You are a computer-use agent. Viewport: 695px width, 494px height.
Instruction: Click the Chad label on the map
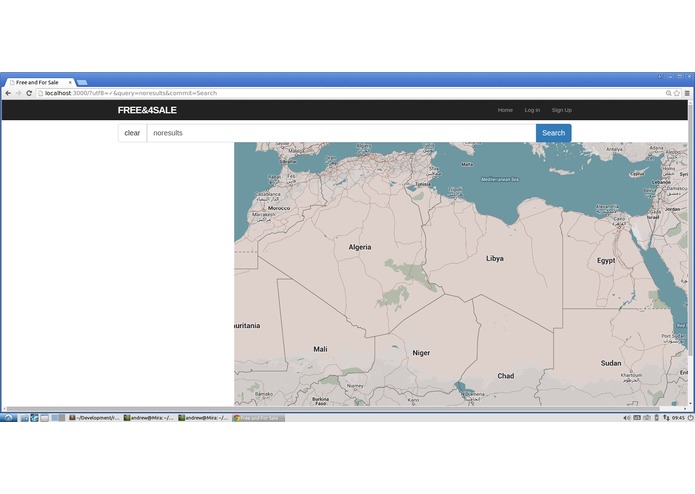click(x=506, y=376)
